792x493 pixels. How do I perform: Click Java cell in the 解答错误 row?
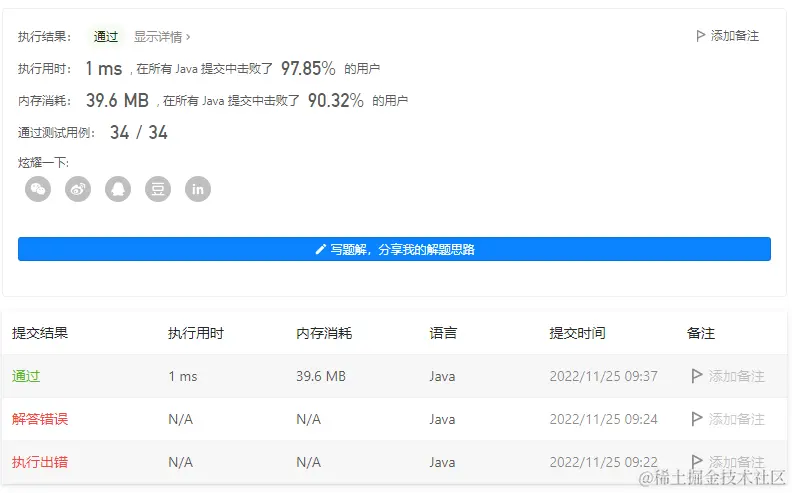pyautogui.click(x=442, y=419)
